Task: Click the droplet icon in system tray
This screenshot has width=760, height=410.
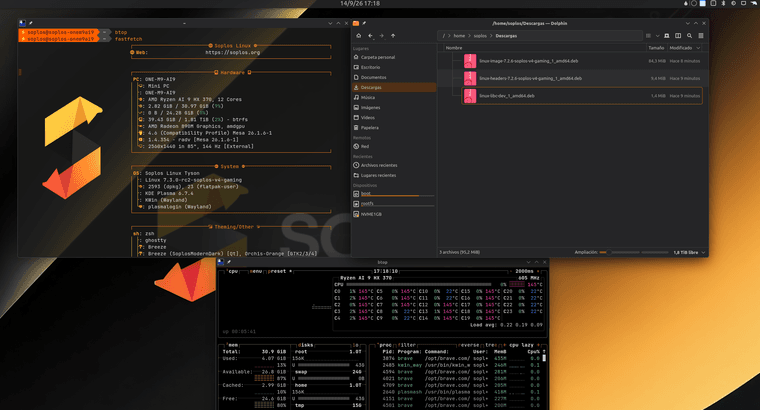Action: pos(685,3)
